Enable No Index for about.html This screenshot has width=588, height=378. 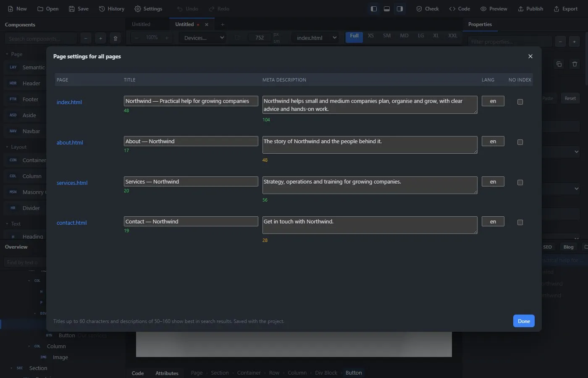(x=520, y=142)
